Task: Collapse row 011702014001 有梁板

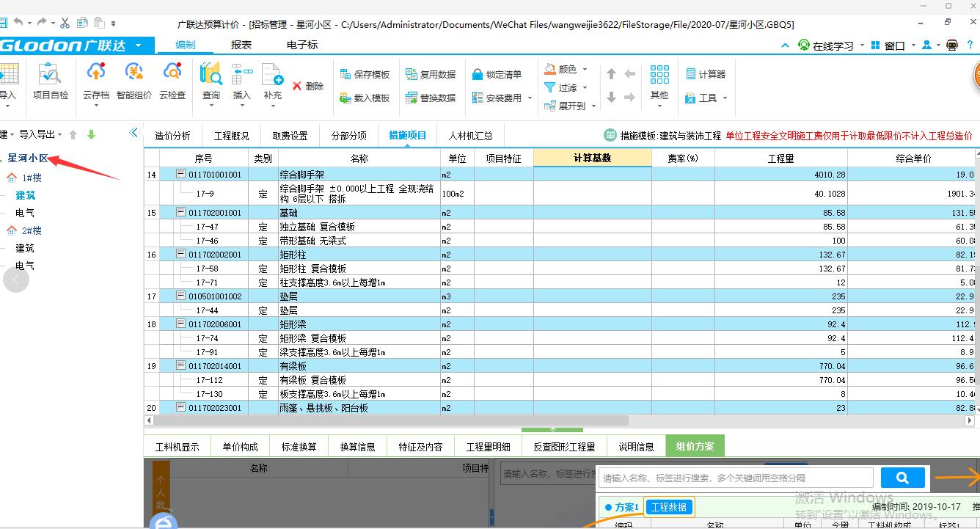Action: click(180, 365)
